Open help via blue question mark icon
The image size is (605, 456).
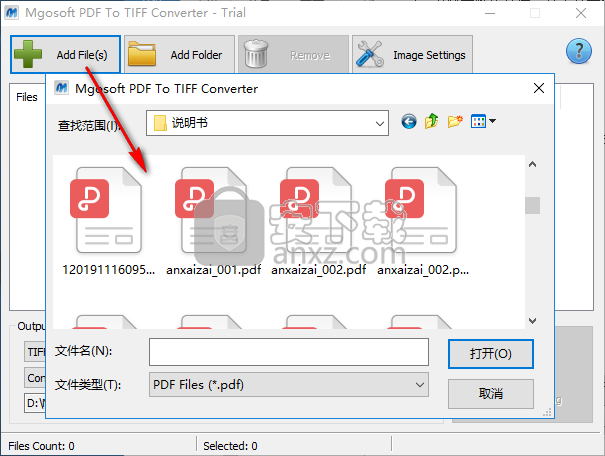point(578,51)
